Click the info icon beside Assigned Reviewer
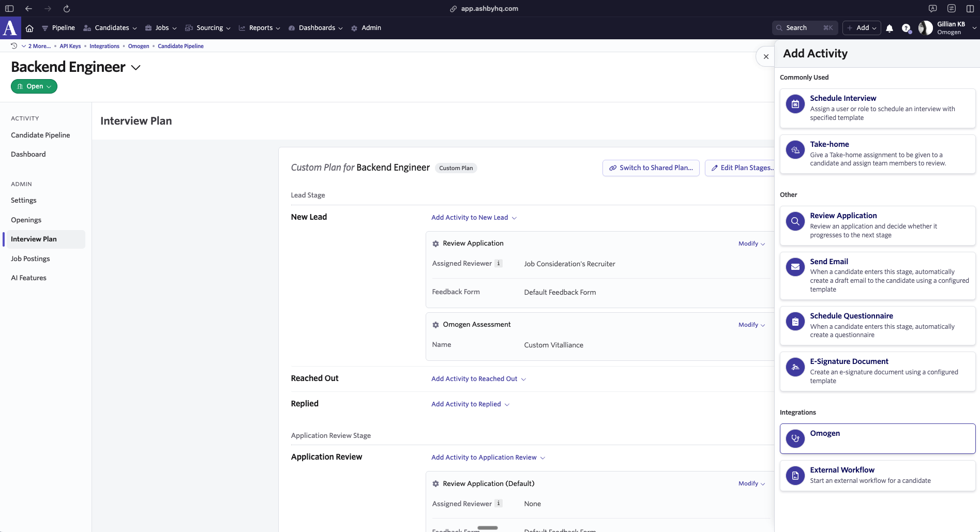This screenshot has height=532, width=980. click(499, 264)
